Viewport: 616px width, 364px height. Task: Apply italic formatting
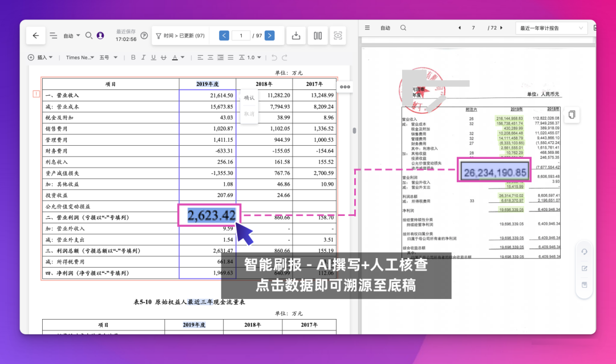143,58
